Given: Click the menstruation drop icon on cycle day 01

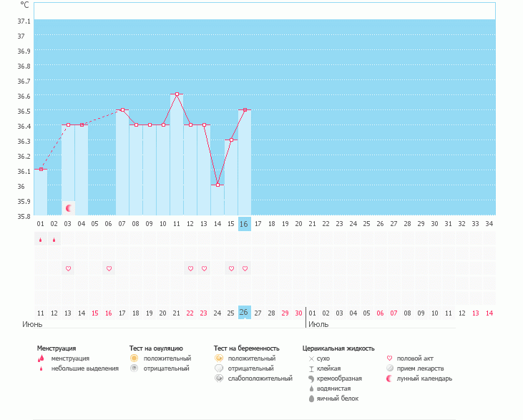Looking at the screenshot, I should (41, 240).
